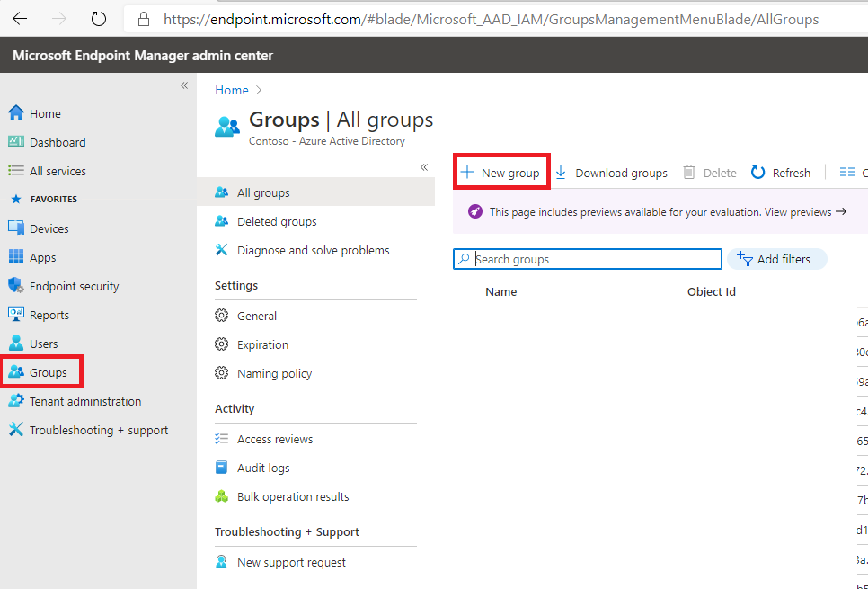
Task: Select Naming policy under Settings
Action: pos(274,373)
